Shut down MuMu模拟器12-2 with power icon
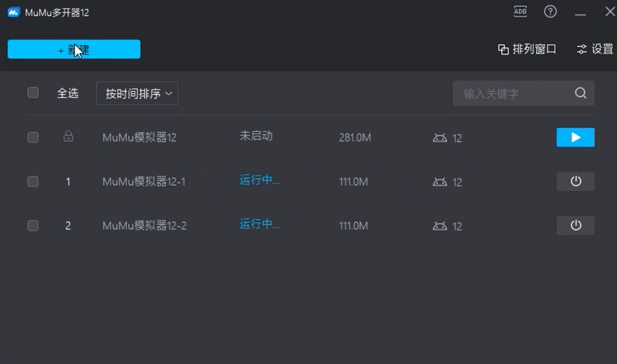 (575, 225)
